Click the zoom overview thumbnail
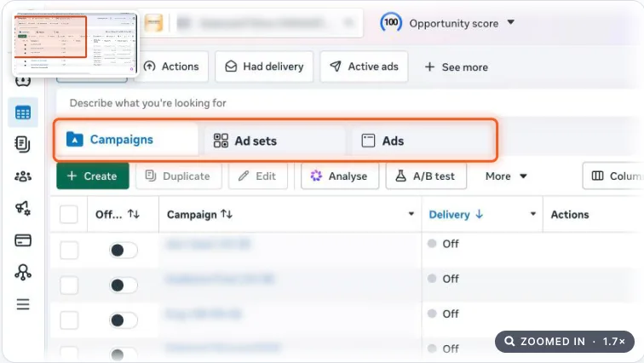This screenshot has width=644, height=363. (x=74, y=43)
